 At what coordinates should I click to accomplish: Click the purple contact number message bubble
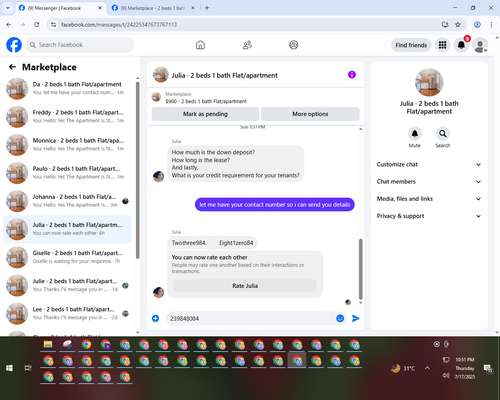[x=275, y=204]
